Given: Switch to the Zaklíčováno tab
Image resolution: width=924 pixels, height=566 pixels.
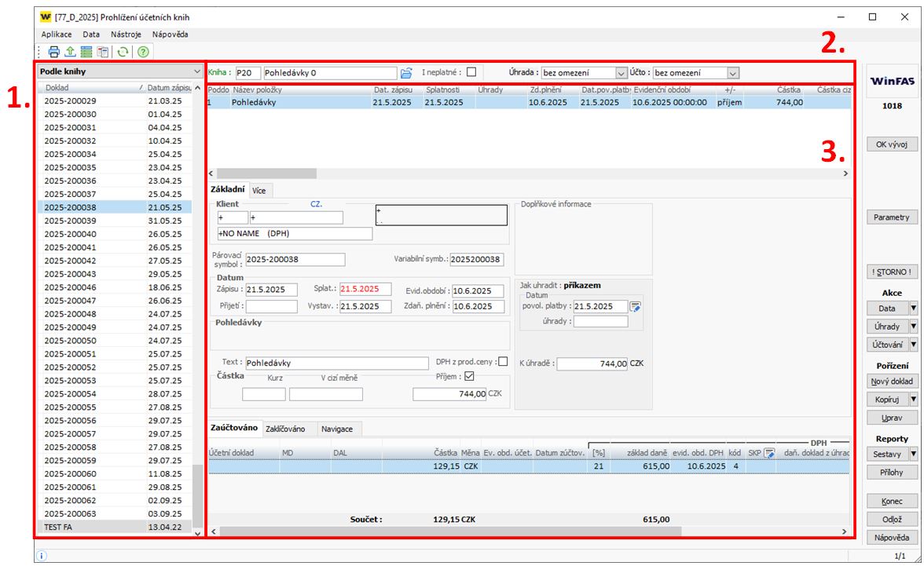Looking at the screenshot, I should click(x=285, y=429).
